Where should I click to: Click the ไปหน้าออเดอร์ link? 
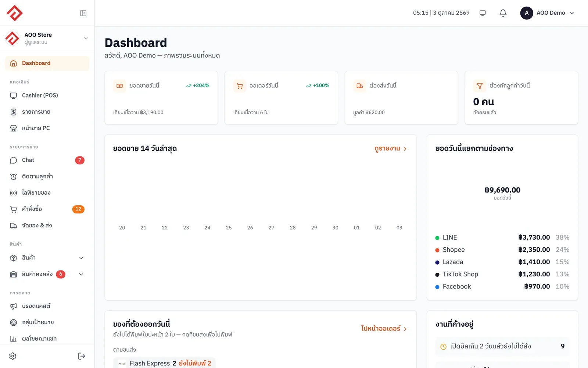pos(384,329)
